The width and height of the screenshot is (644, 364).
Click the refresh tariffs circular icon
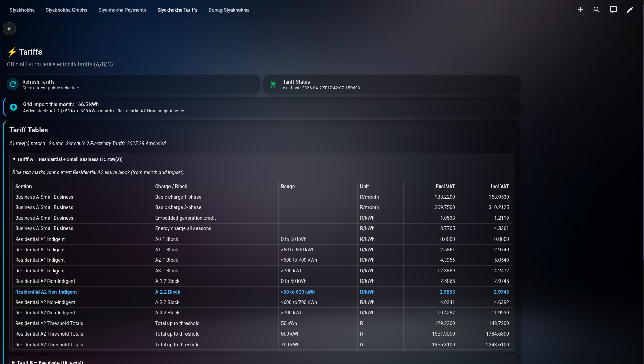(13, 84)
